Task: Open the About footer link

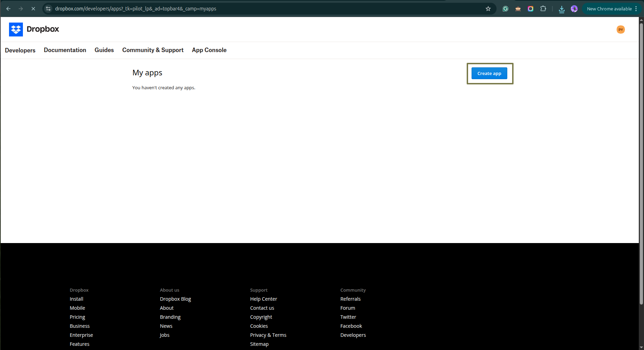Action: tap(167, 308)
